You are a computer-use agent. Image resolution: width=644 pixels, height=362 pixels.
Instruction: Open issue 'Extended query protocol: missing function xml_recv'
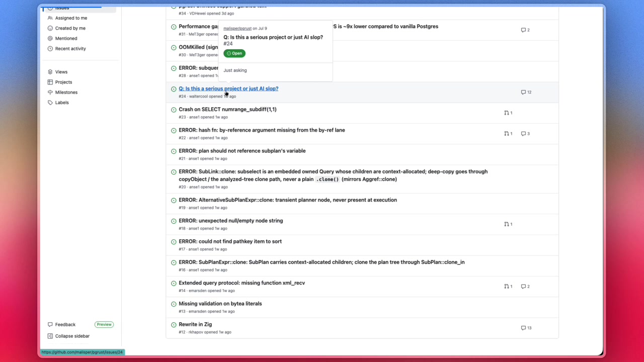(x=242, y=283)
